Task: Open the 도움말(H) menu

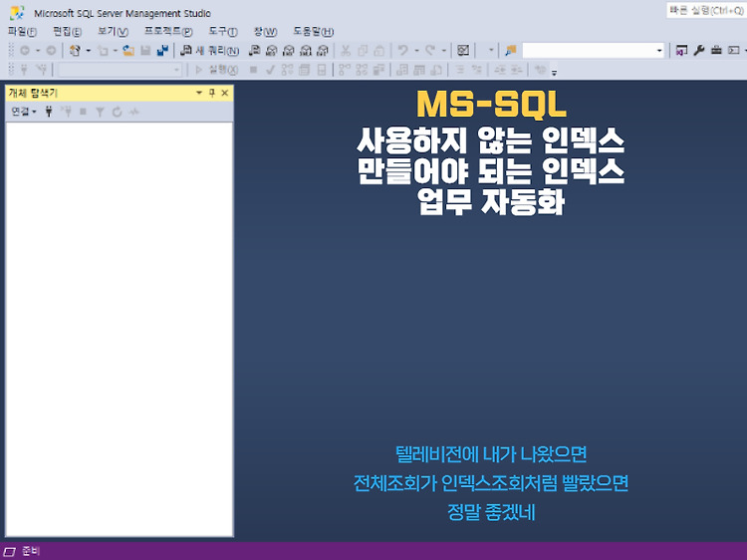Action: (313, 32)
